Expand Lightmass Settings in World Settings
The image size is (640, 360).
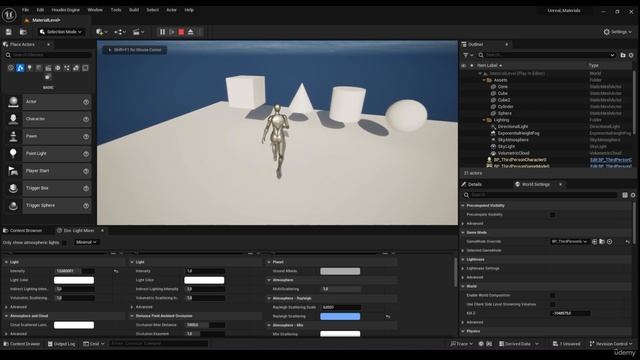point(463,269)
